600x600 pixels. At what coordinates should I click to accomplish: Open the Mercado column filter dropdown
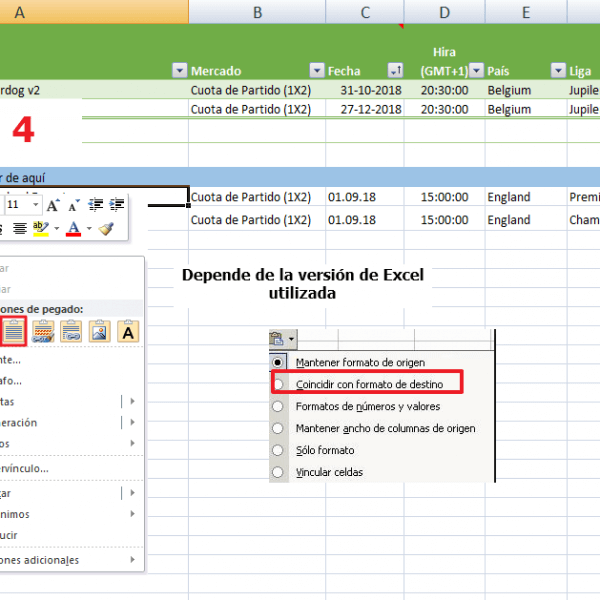pyautogui.click(x=317, y=70)
